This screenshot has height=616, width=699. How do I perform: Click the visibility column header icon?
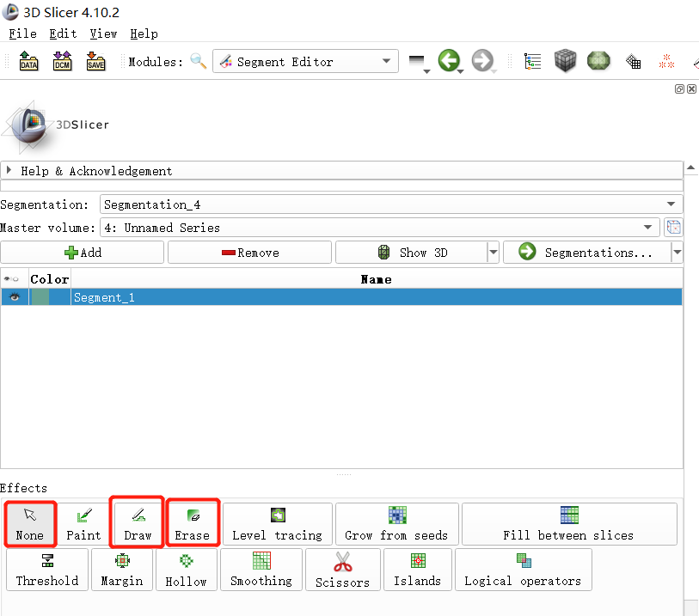pos(11,279)
